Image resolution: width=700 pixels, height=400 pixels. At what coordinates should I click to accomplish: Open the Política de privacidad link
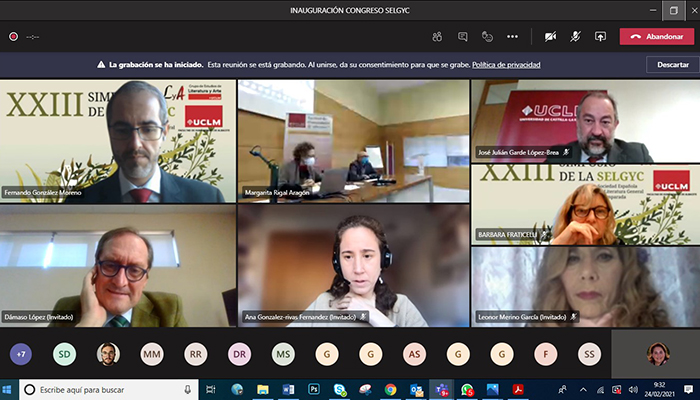(x=506, y=64)
